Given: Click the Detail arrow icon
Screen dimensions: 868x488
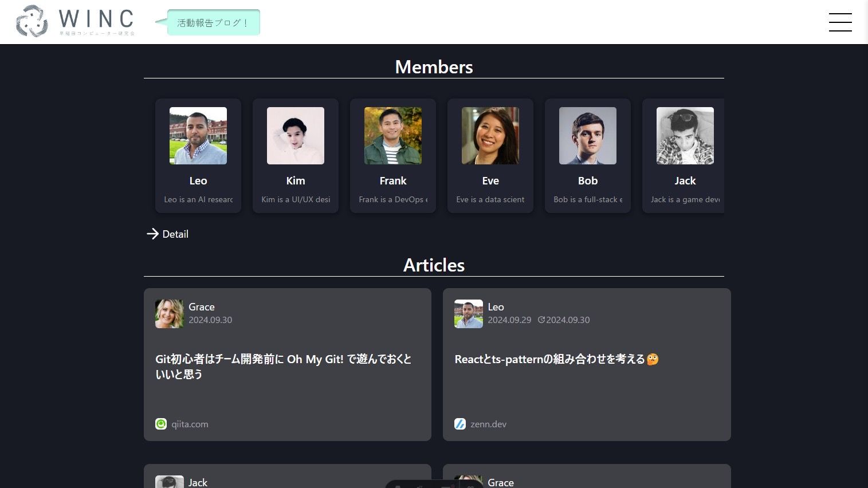Looking at the screenshot, I should click(x=152, y=234).
